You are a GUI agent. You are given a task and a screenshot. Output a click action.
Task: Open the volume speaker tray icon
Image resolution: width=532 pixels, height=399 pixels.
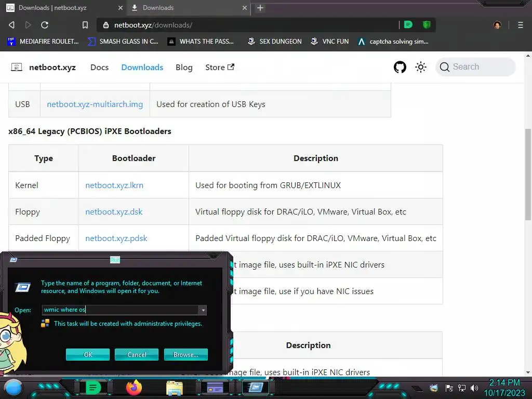coord(474,388)
